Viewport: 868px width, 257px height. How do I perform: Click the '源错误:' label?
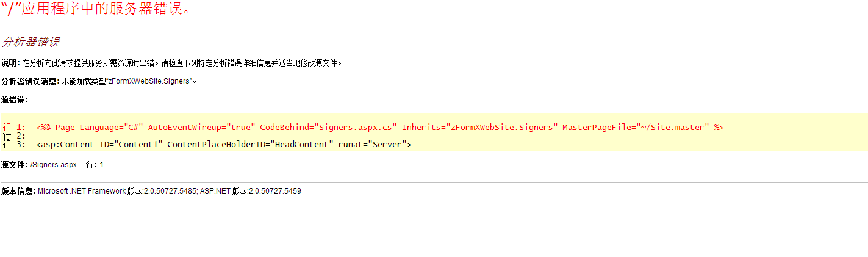coord(15,100)
